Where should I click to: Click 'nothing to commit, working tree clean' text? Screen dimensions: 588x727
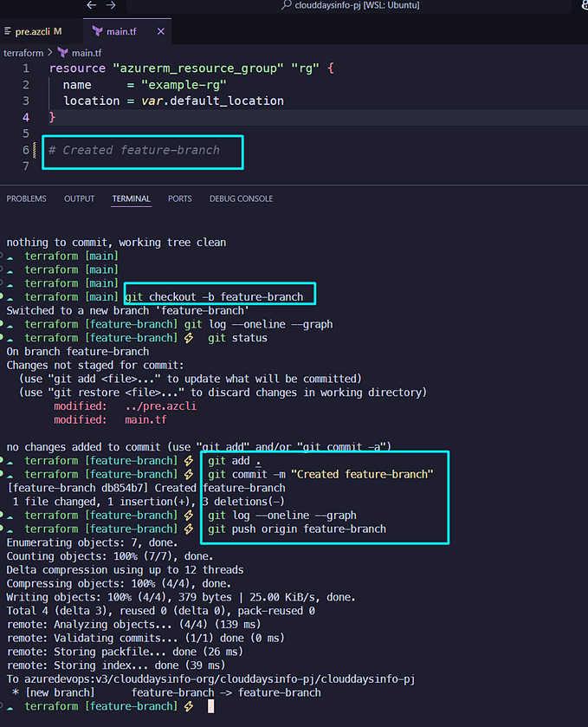(116, 243)
